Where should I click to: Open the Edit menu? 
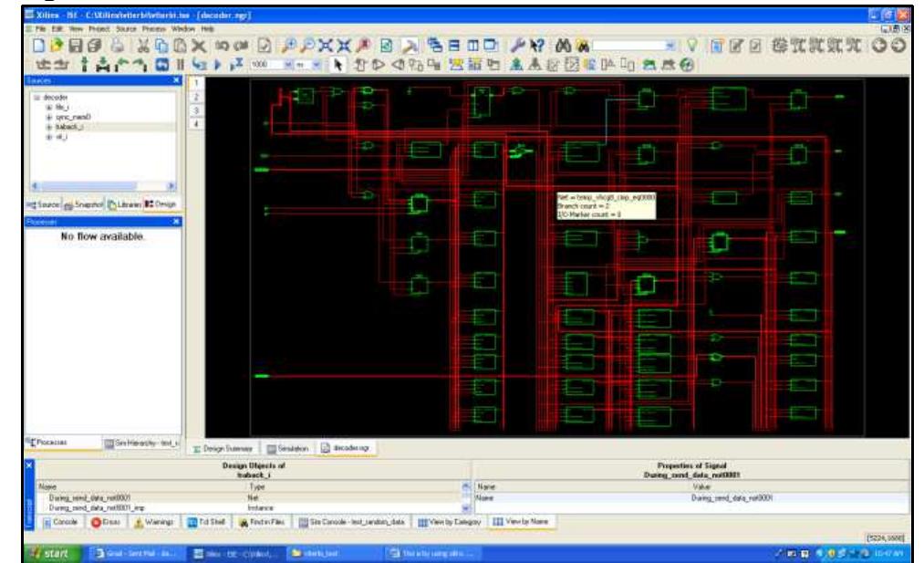[x=57, y=29]
